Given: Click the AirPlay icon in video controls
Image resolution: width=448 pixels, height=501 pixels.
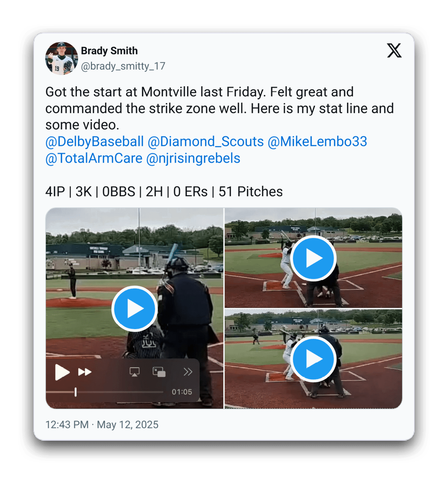Looking at the screenshot, I should [x=134, y=372].
